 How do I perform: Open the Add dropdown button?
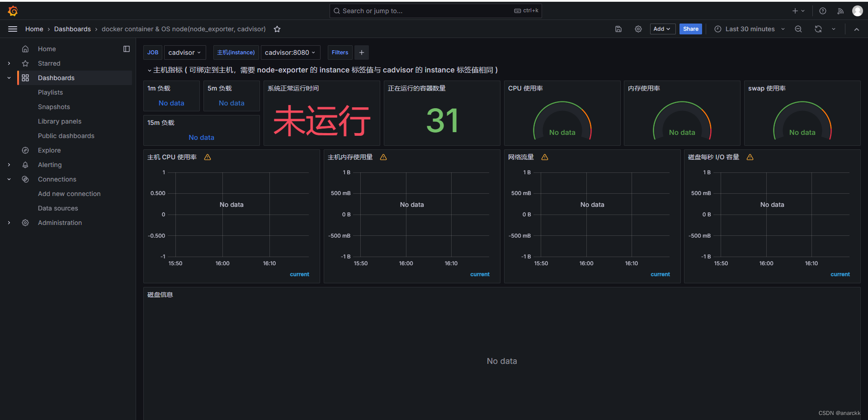click(662, 29)
